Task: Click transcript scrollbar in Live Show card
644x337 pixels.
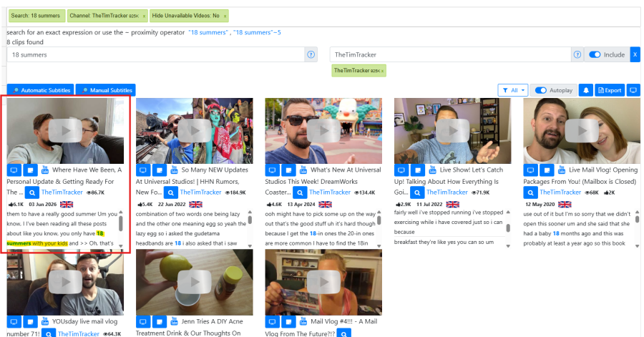Action: pyautogui.click(x=508, y=229)
